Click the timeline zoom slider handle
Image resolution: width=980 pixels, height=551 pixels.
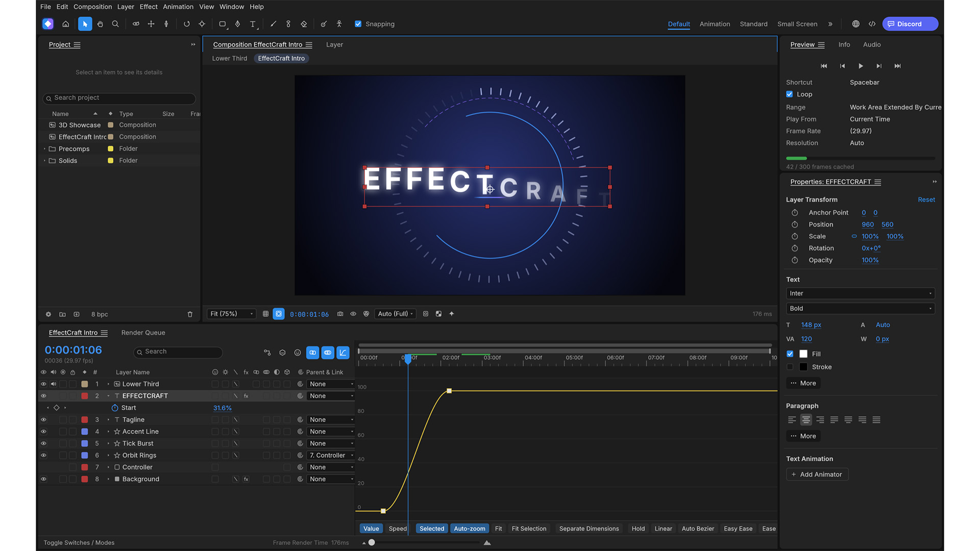[372, 543]
